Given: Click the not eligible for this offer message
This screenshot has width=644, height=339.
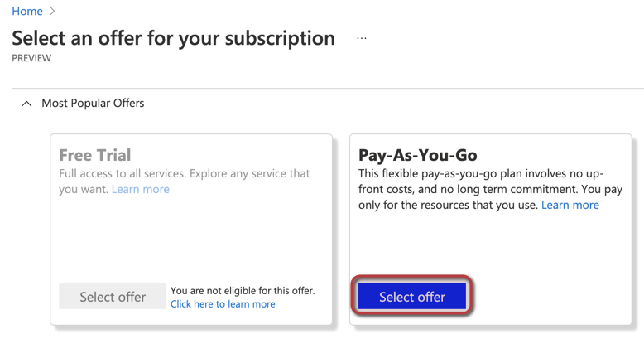Looking at the screenshot, I should [242, 291].
